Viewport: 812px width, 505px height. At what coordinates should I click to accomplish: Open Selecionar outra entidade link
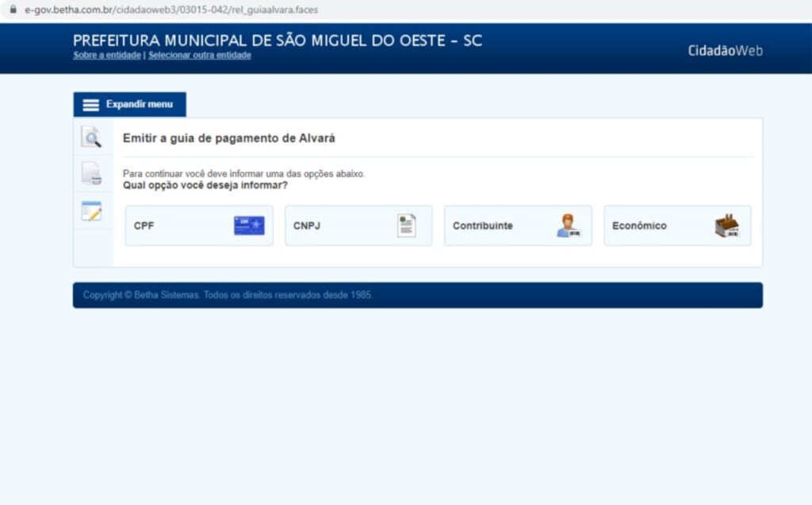200,55
